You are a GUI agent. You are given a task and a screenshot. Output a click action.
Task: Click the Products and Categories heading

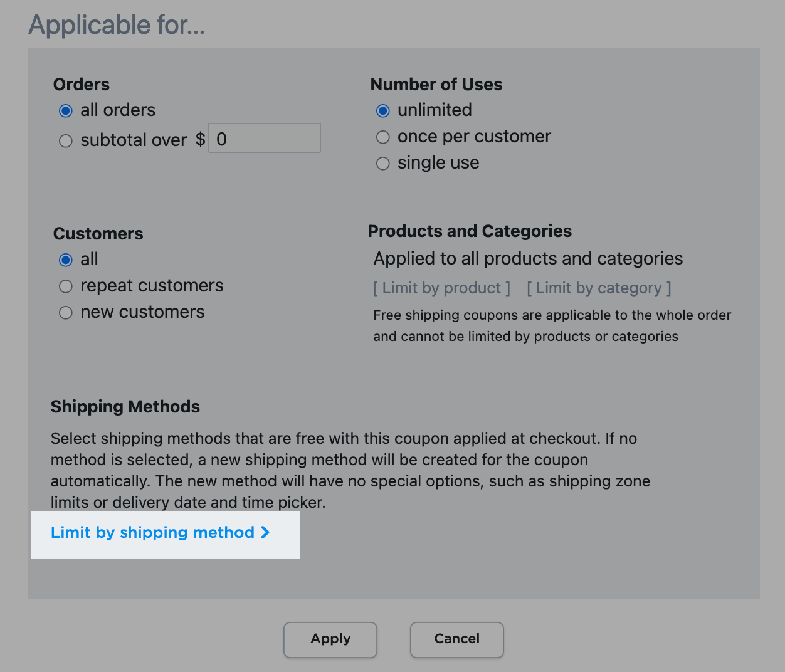[470, 231]
